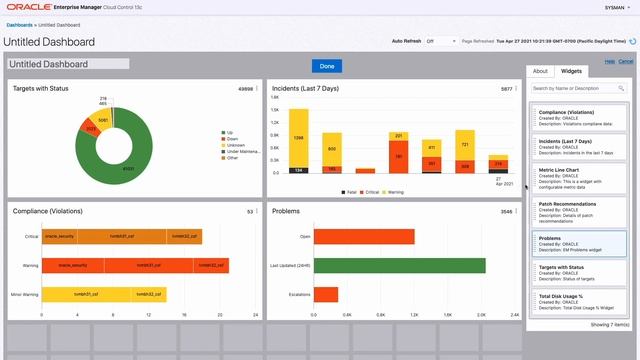Select the Compliance (Violations) widget card

(579, 118)
